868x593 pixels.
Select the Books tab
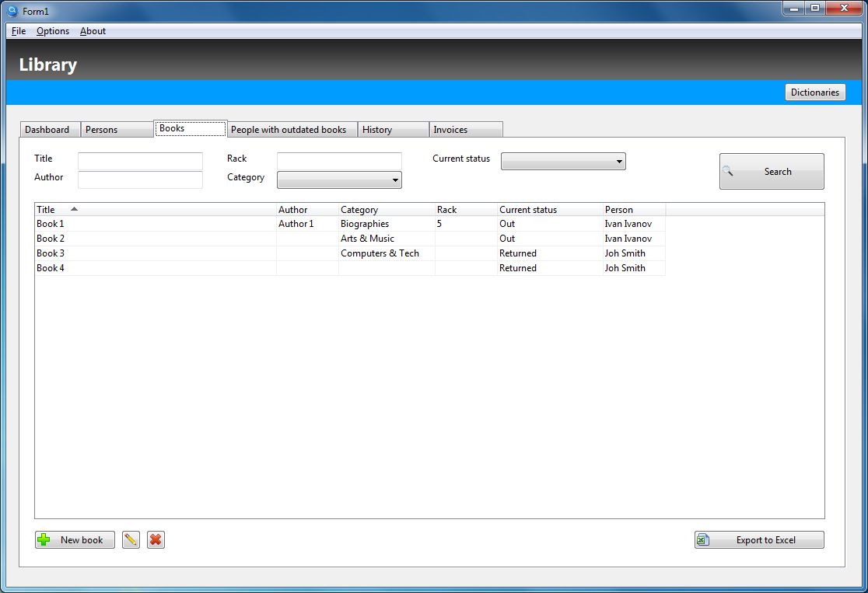[191, 128]
